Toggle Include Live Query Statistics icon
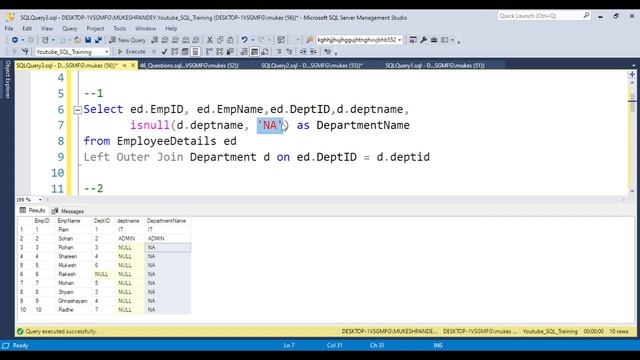Viewport: 640px width, 360px height. click(x=220, y=52)
